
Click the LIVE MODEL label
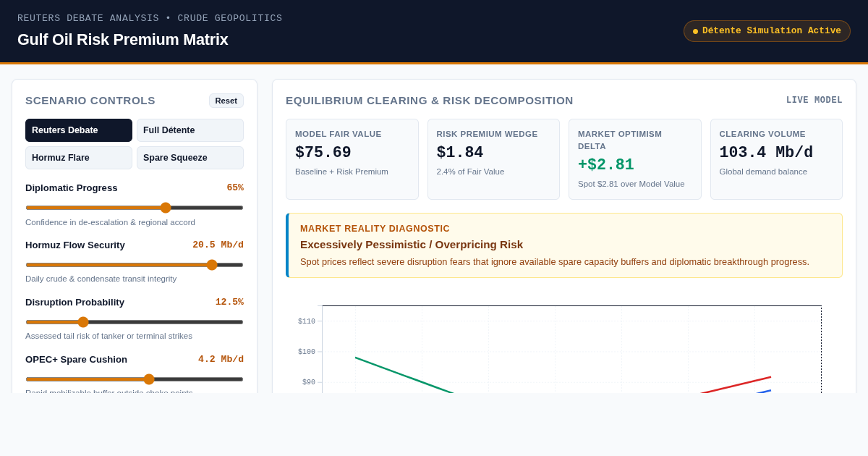pyautogui.click(x=814, y=101)
